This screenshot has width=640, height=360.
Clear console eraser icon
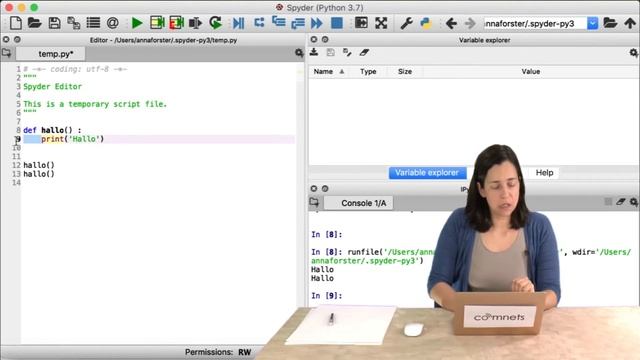[621, 202]
